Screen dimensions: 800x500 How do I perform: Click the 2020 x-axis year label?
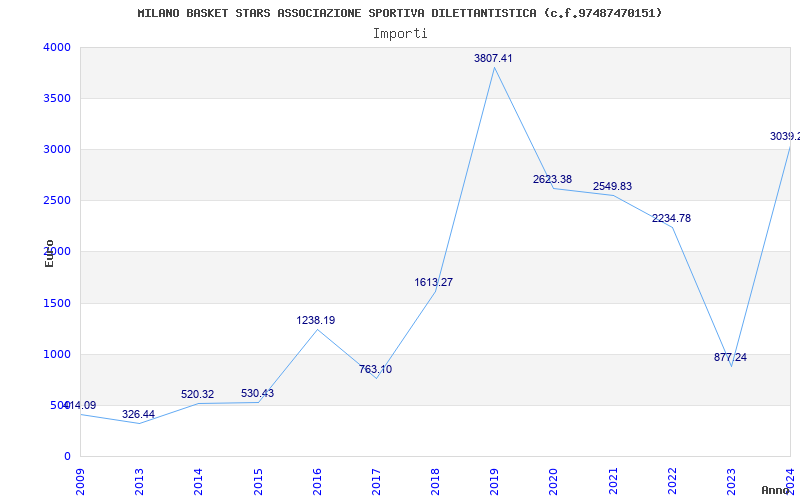pyautogui.click(x=554, y=481)
